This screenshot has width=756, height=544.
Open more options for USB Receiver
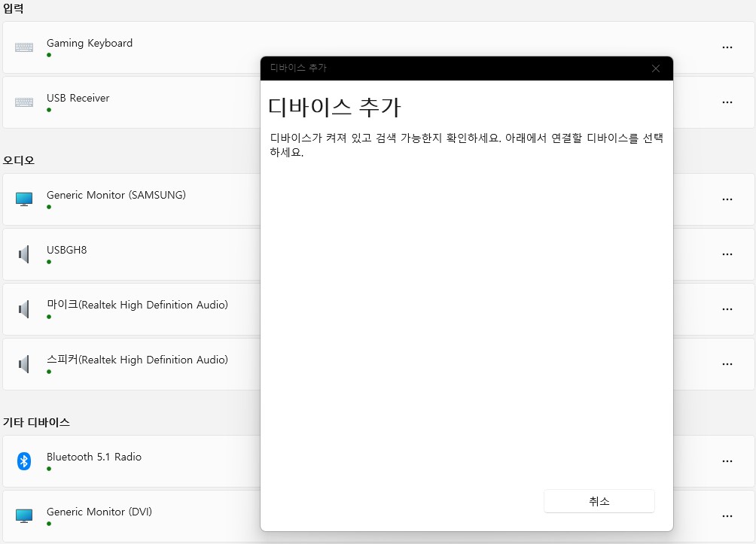coord(727,102)
